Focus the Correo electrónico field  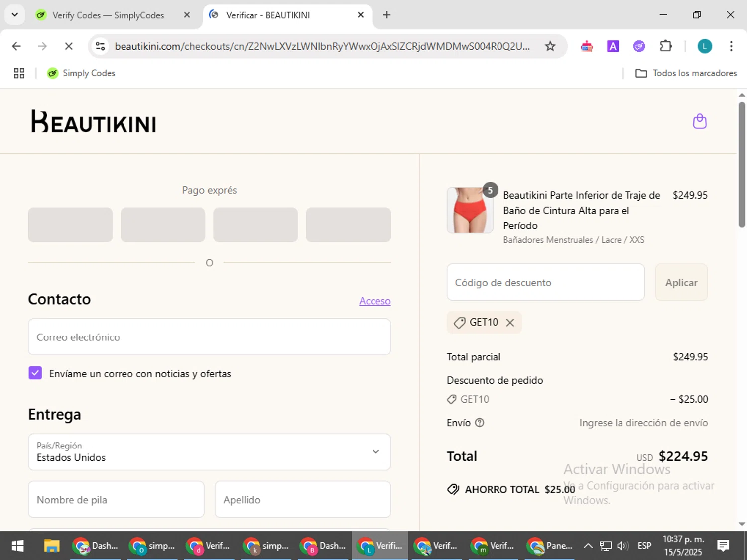[210, 337]
